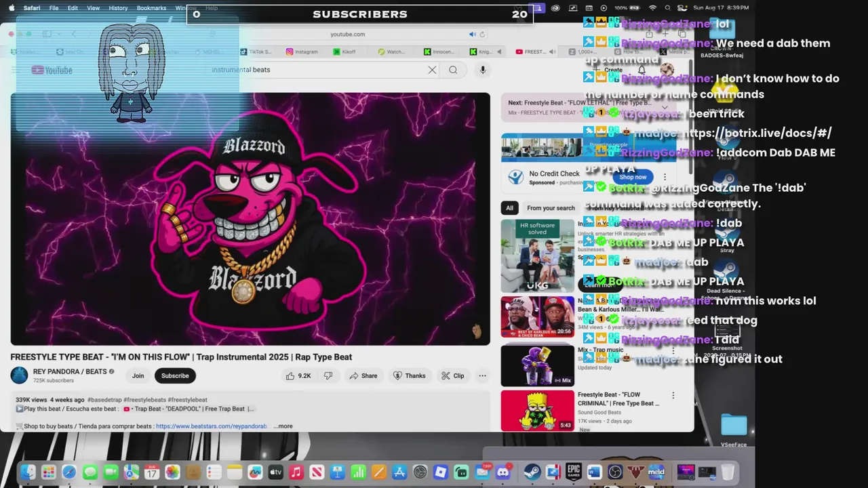Viewport: 868px width, 488px height.
Task: Clear the 'instrumental beats' search text
Action: pos(432,70)
